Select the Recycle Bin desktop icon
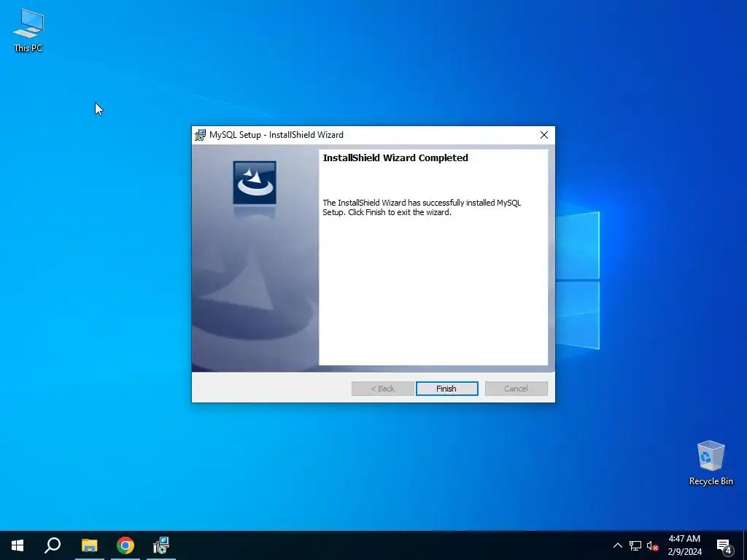Image resolution: width=747 pixels, height=560 pixels. pos(711,463)
